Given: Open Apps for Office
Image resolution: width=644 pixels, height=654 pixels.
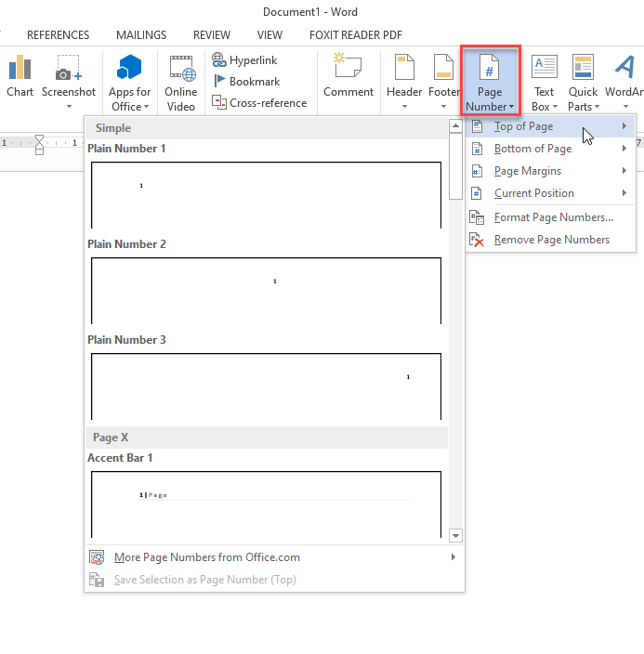Looking at the screenshot, I should pos(129,81).
